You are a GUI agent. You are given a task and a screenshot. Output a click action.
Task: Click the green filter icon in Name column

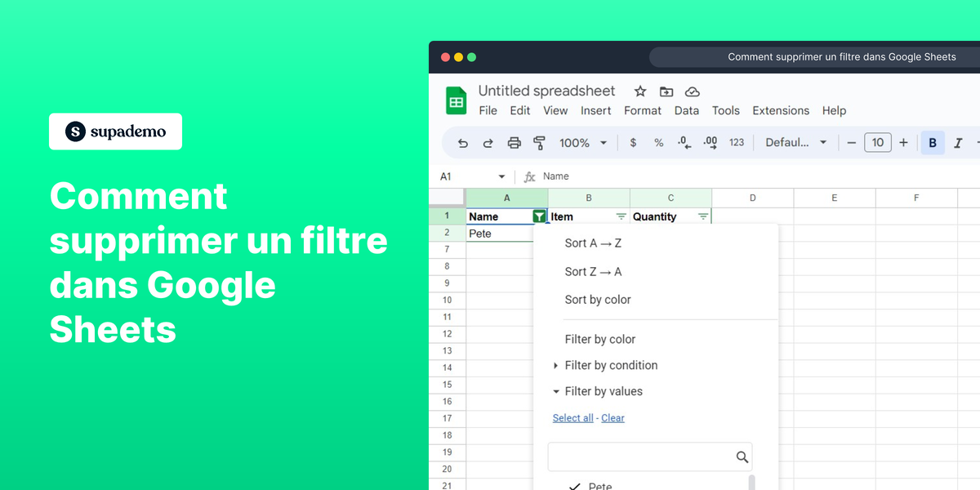click(539, 216)
